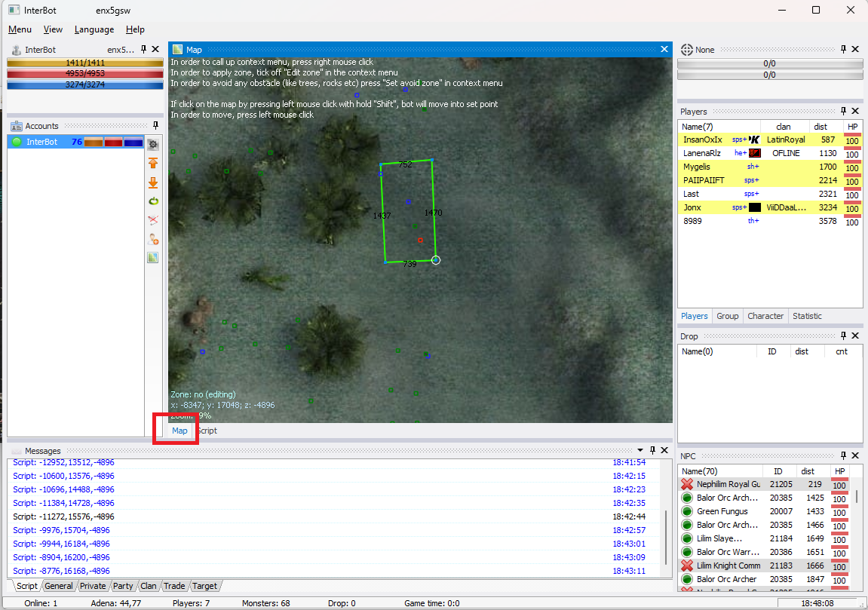Screen dimensions: 868x610
Task: Click the red crossed-out delete account icon
Action: tap(153, 220)
